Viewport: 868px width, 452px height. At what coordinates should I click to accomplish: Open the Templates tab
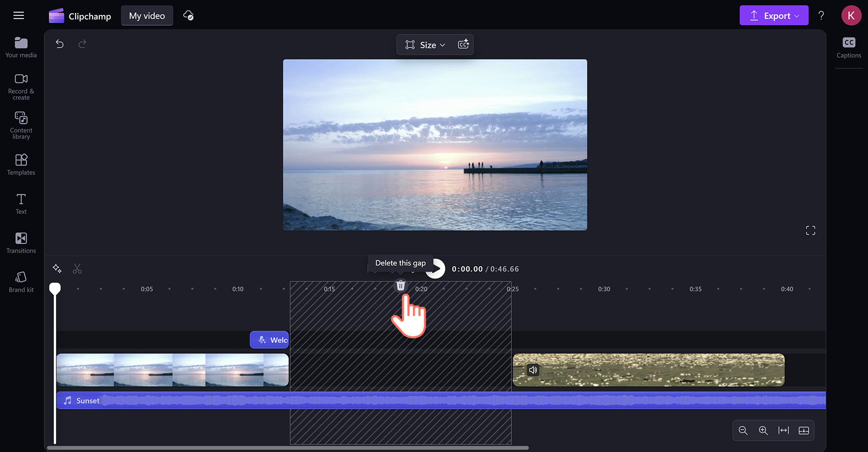[x=21, y=165]
